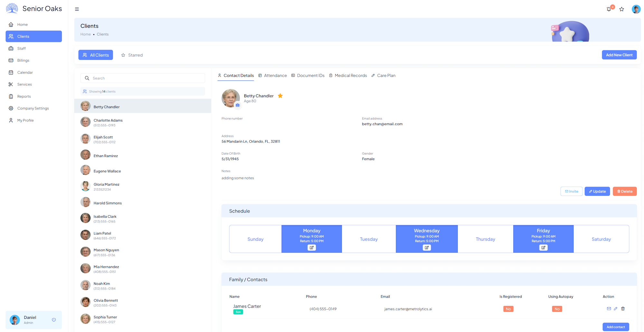Image resolution: width=644 pixels, height=332 pixels.
Task: Toggle Tuesday in the schedule
Action: pos(369,239)
